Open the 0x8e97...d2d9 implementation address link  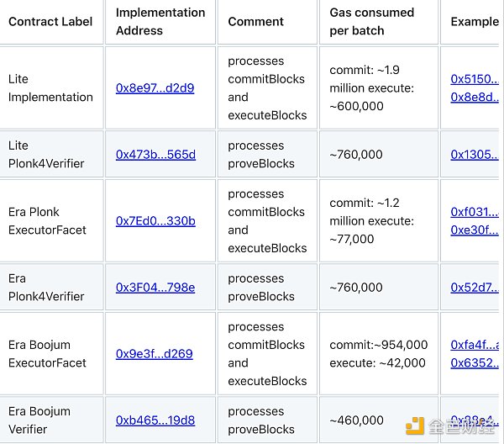coord(155,88)
